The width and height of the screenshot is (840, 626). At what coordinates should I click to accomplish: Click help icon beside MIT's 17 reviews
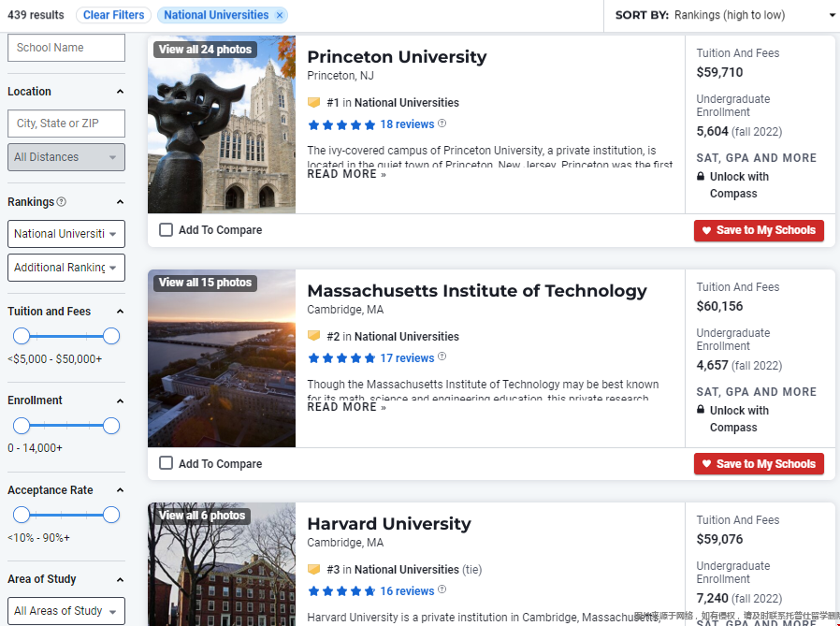pos(442,357)
